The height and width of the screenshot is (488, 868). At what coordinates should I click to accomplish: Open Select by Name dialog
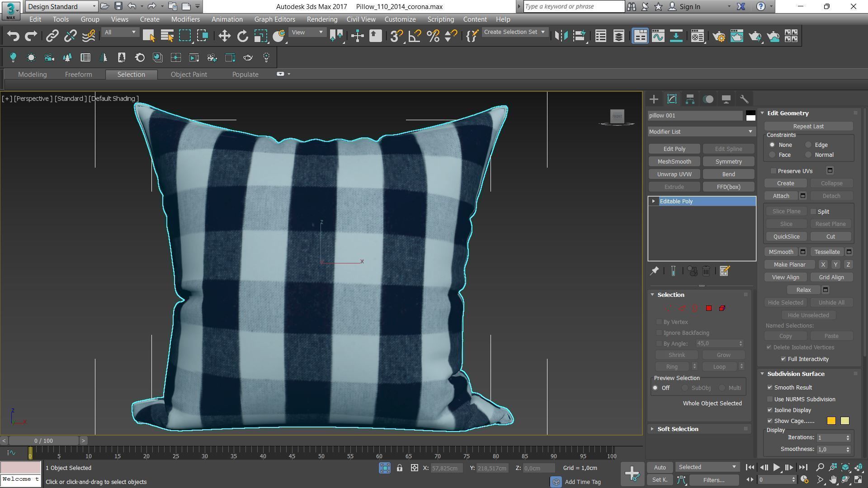(x=167, y=36)
